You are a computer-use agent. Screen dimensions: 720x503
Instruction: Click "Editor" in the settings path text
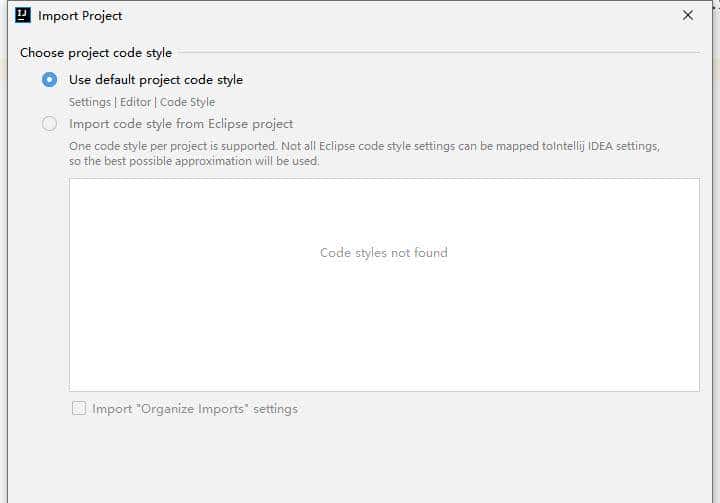click(136, 102)
